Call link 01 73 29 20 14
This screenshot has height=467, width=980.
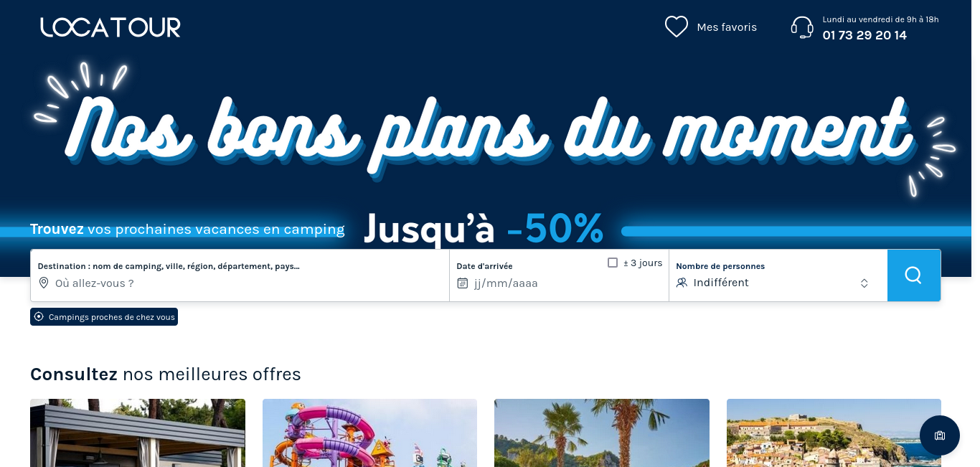click(864, 35)
